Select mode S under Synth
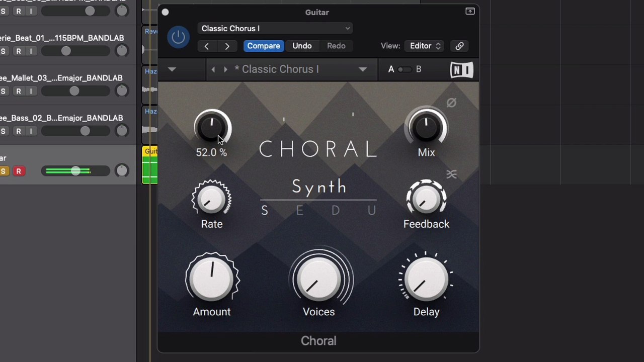 [x=265, y=211]
